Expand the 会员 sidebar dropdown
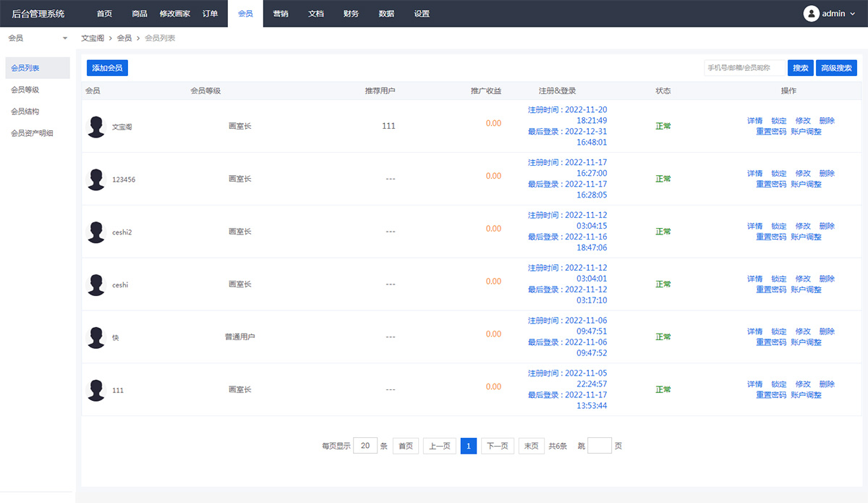This screenshot has height=503, width=868. coord(65,38)
